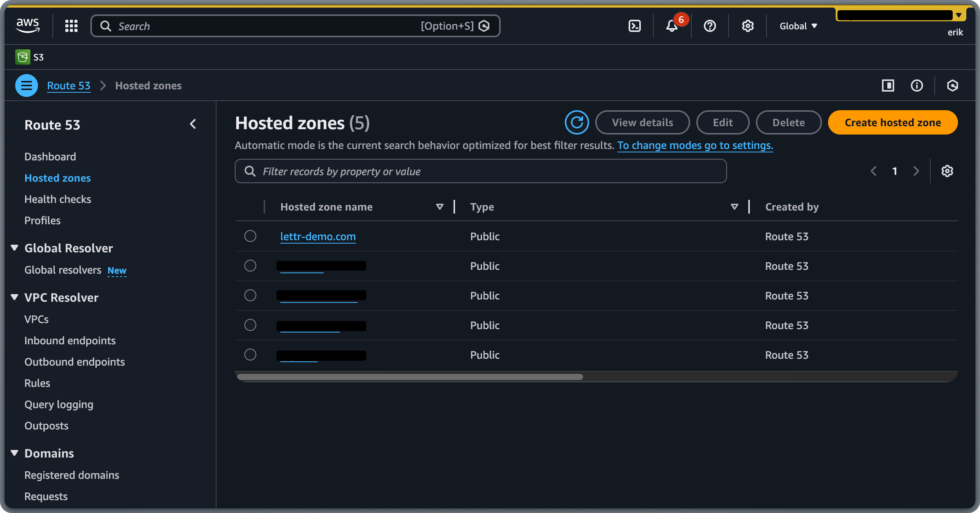Collapse the Global Resolver section
The image size is (980, 513).
click(14, 247)
